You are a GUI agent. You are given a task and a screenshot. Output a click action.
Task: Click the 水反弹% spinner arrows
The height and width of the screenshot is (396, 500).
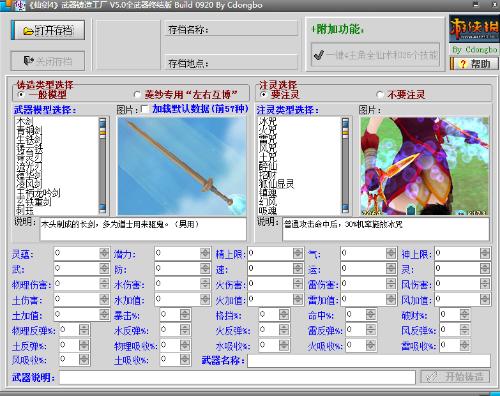185,330
